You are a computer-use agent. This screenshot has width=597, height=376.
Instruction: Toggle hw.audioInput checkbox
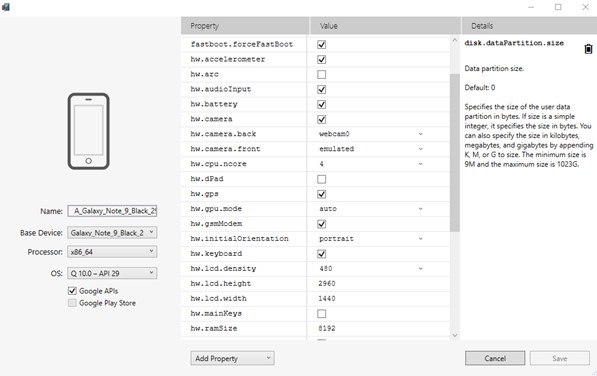tap(321, 89)
